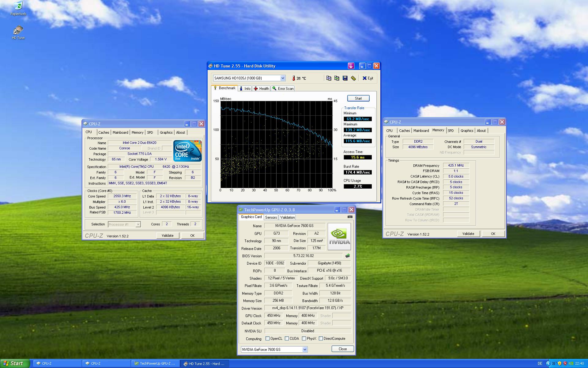Click the HD Tune benchmark graph
The image size is (588, 368).
(x=277, y=144)
